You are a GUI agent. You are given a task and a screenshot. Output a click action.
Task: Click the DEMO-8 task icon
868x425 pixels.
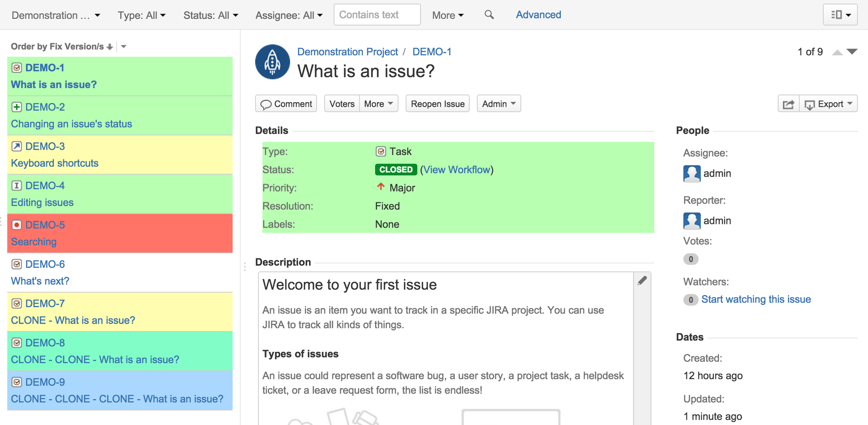pos(17,342)
